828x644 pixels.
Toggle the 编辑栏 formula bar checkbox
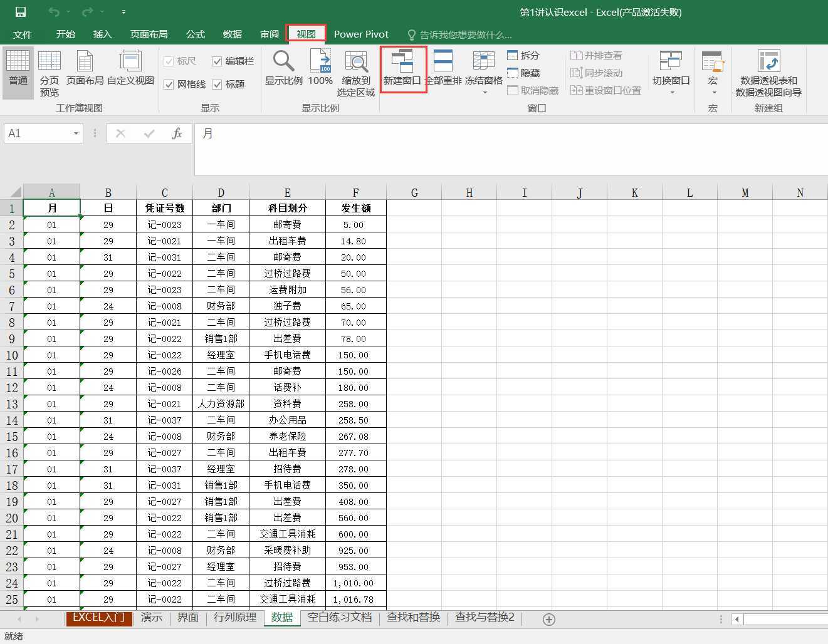click(217, 61)
